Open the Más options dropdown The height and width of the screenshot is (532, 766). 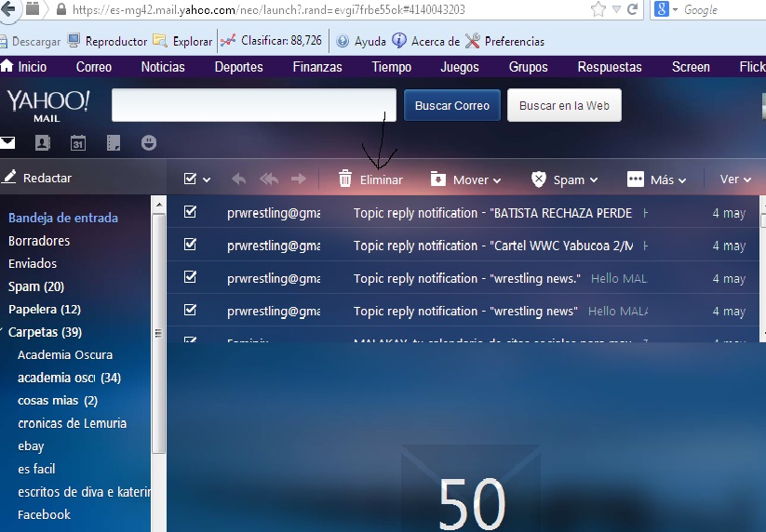click(657, 180)
